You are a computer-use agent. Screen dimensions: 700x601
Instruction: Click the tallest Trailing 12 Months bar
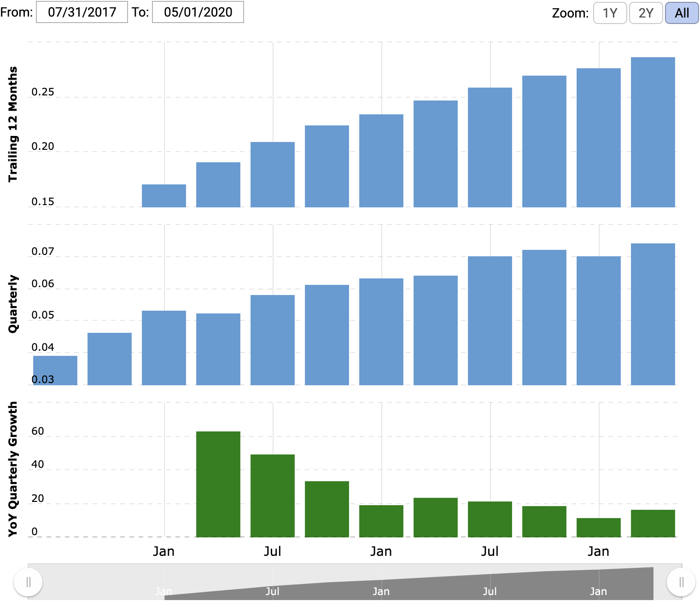653,132
